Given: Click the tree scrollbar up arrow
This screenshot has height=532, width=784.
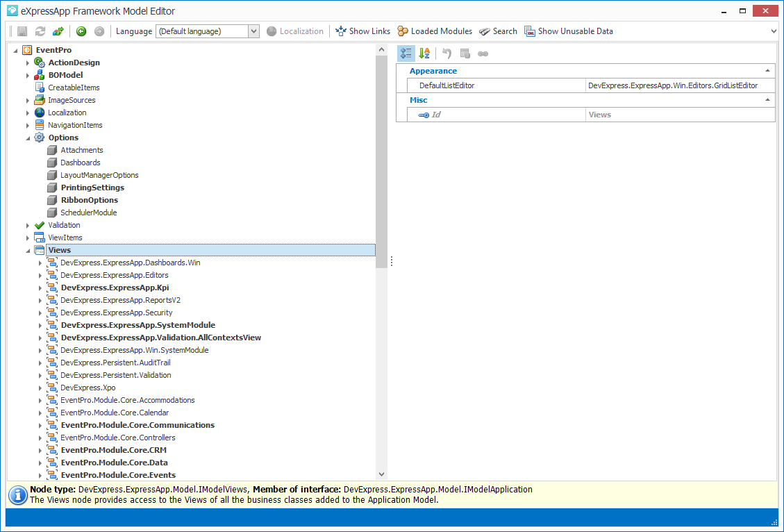Looking at the screenshot, I should pyautogui.click(x=381, y=49).
